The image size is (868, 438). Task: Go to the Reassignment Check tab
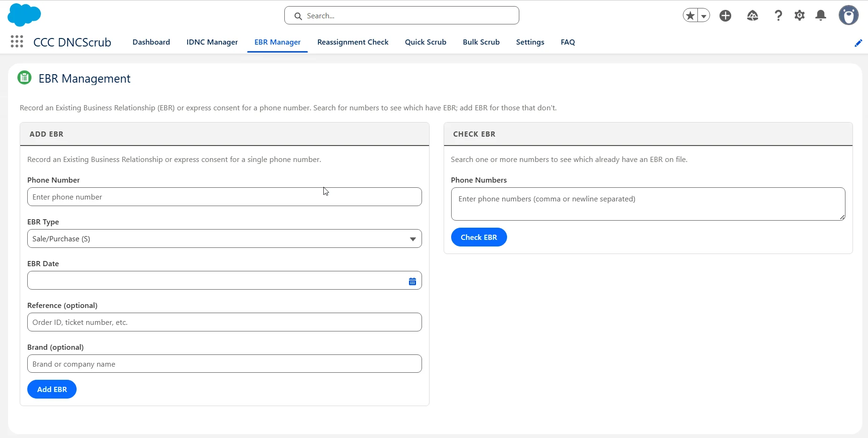[x=353, y=42]
